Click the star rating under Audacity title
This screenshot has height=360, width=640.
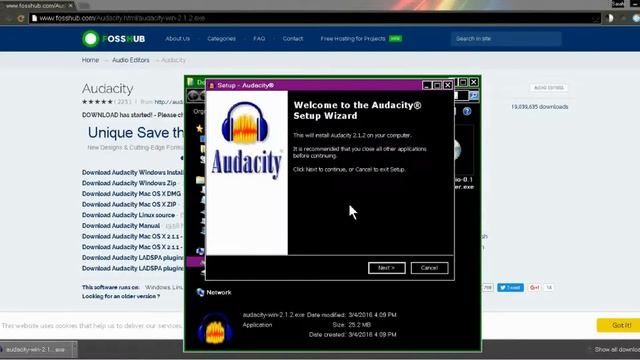[97, 102]
